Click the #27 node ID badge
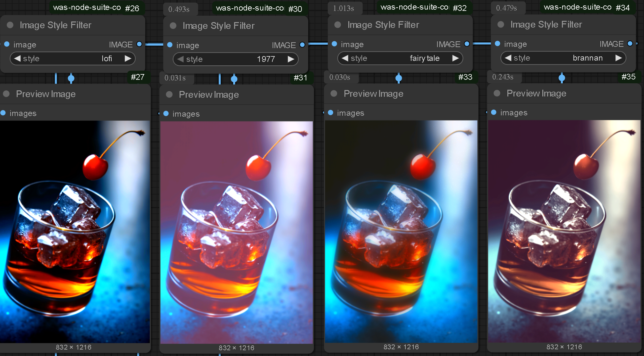This screenshot has height=356, width=644. (138, 77)
